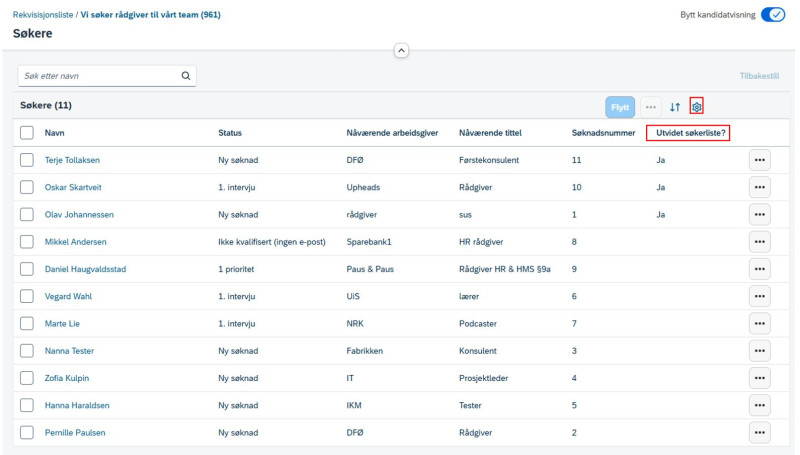Click the Navn column header
This screenshot has height=455, width=800.
click(x=54, y=133)
